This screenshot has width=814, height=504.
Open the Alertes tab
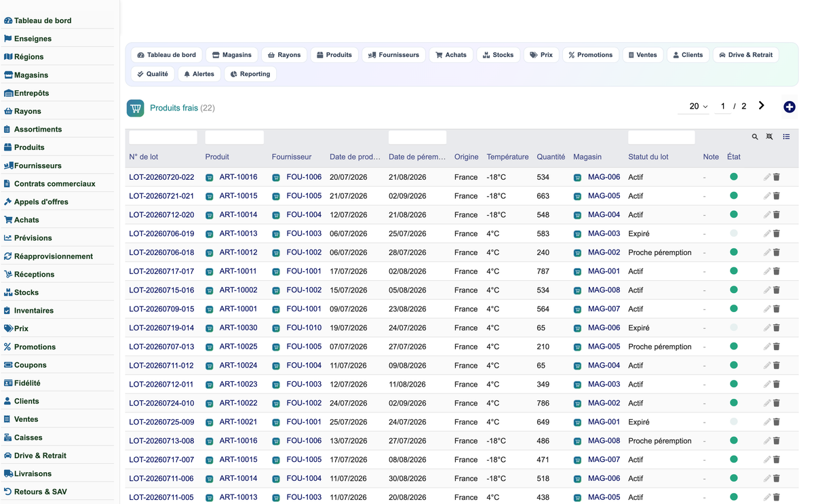pyautogui.click(x=199, y=74)
